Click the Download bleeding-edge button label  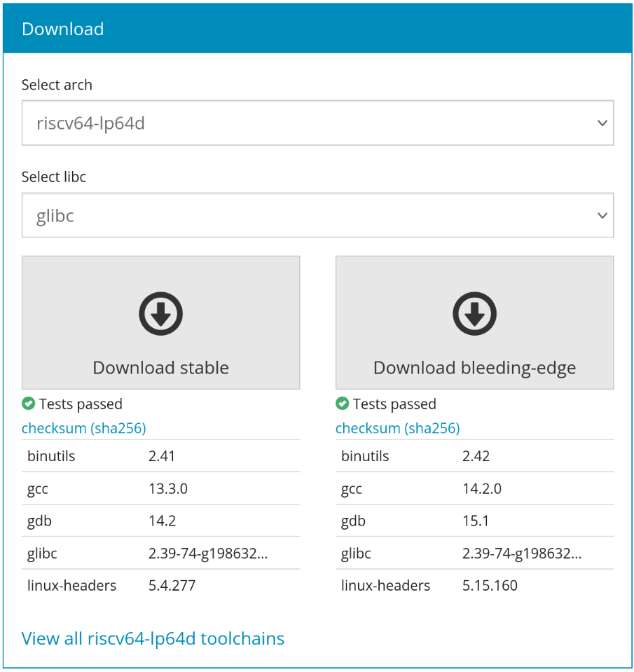click(x=475, y=369)
